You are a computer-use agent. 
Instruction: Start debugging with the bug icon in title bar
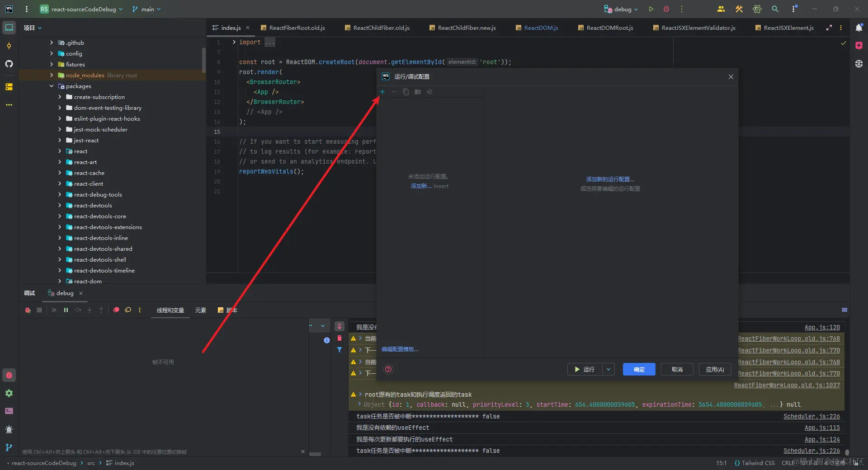pos(666,9)
